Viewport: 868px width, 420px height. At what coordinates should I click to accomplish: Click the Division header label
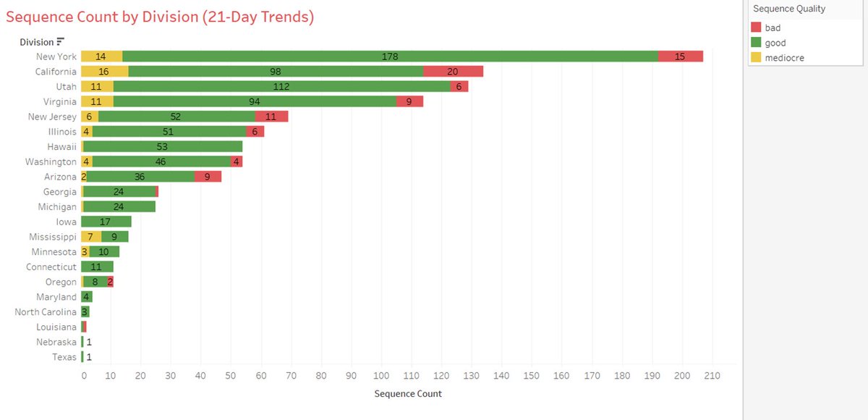(x=36, y=42)
